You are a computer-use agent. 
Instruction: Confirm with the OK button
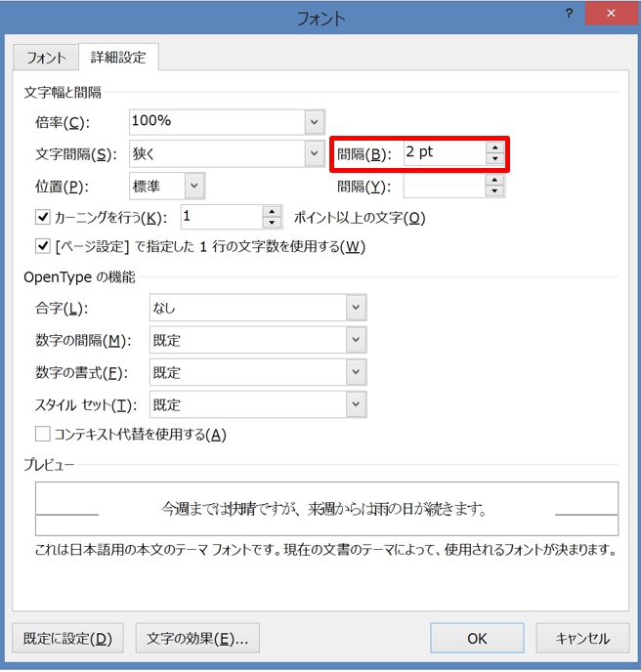(477, 638)
